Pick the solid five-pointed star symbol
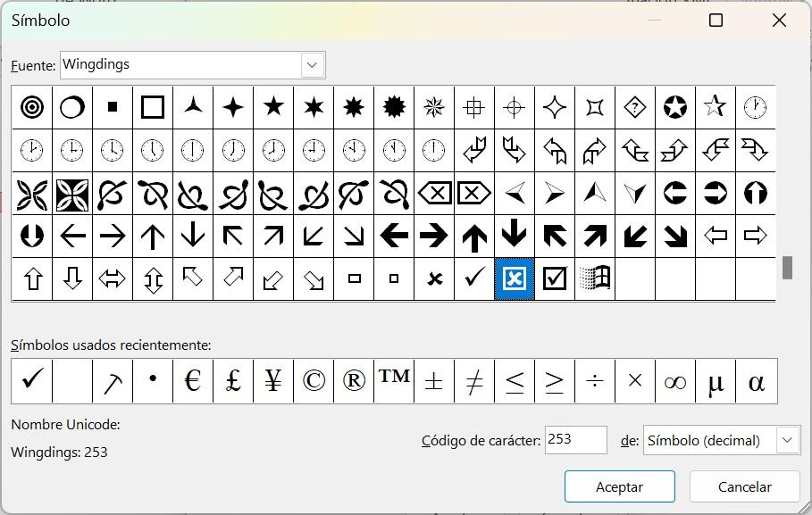 pyautogui.click(x=273, y=108)
